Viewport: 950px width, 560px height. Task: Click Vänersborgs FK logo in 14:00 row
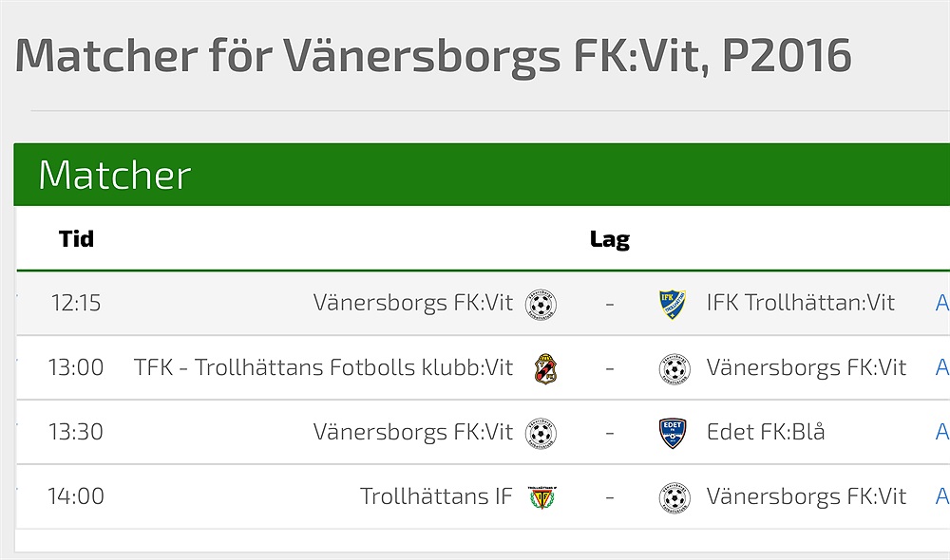coord(674,497)
